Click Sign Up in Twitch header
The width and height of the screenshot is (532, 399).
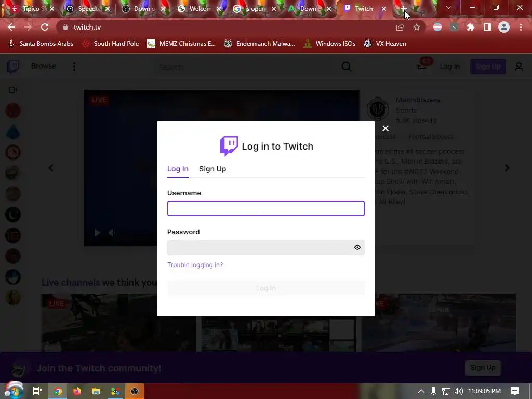tap(488, 66)
